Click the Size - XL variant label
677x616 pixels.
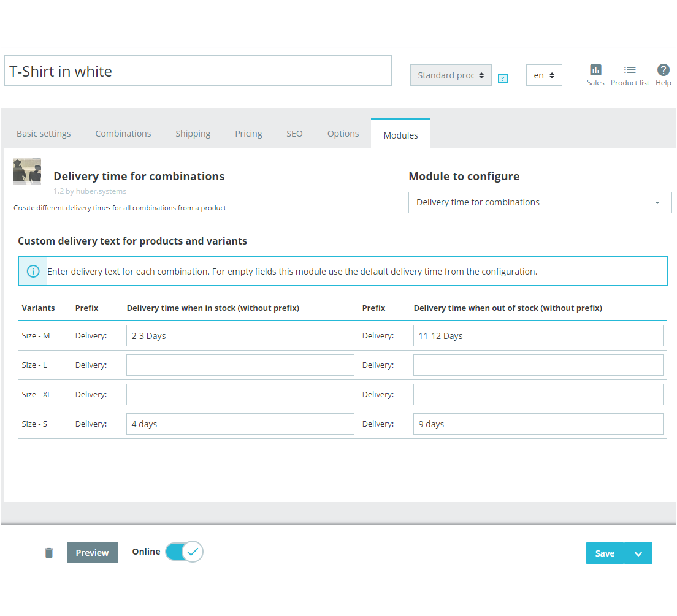click(37, 395)
